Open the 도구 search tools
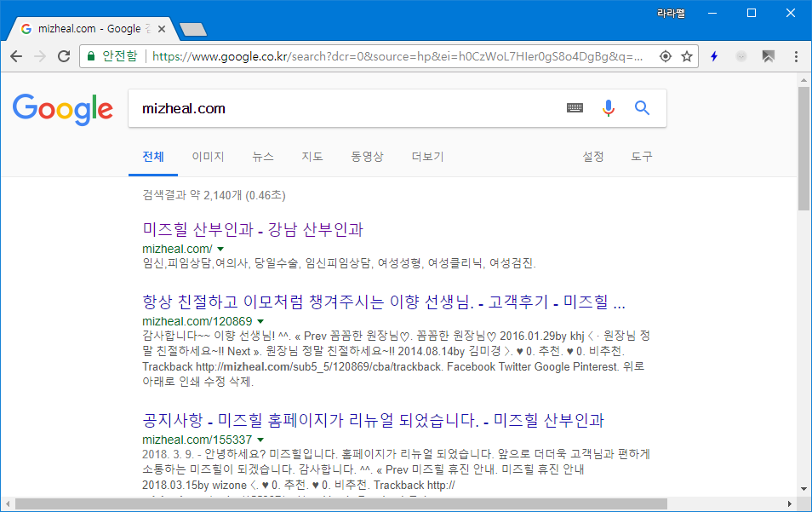 642,157
